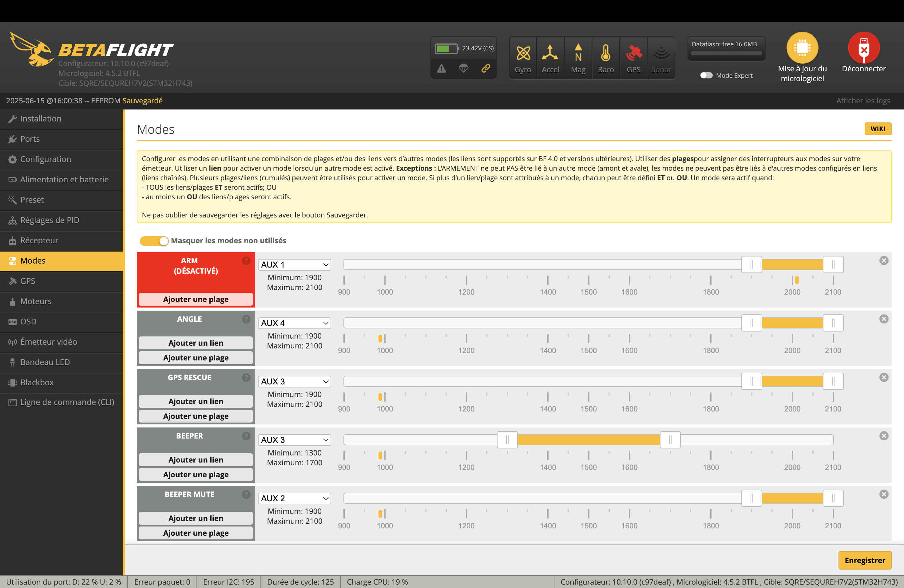The height and width of the screenshot is (588, 904).
Task: Go to Ligne de commande (CLI) tab
Action: point(67,402)
